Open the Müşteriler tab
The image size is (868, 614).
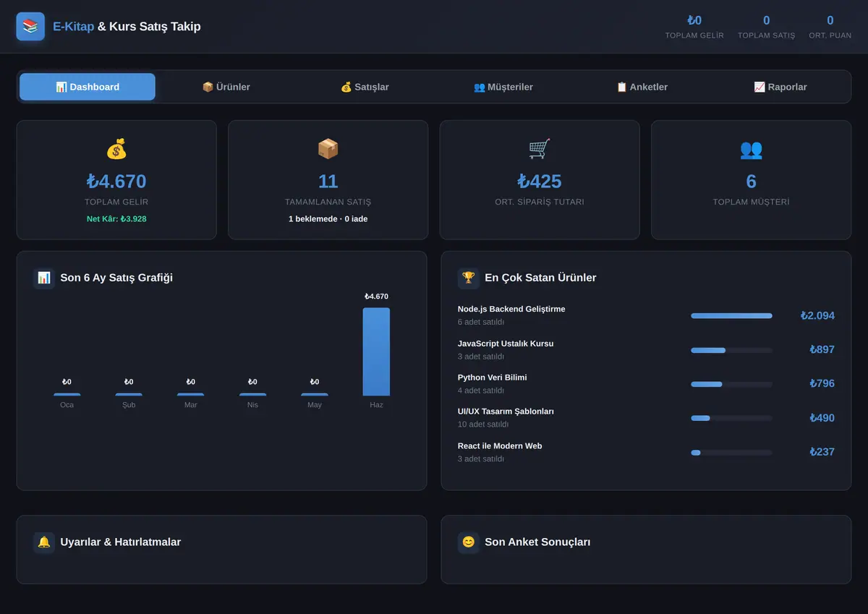(x=503, y=87)
